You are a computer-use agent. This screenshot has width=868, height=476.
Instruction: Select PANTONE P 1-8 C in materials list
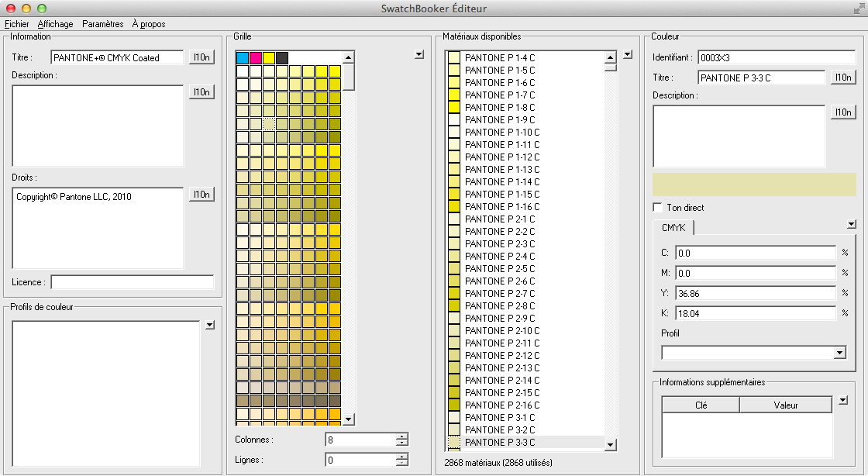tap(525, 108)
